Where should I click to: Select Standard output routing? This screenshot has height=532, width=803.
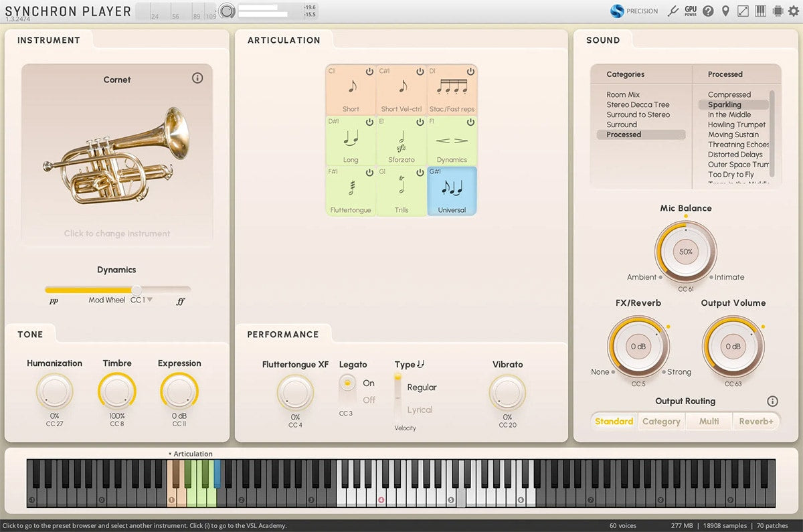pyautogui.click(x=614, y=422)
